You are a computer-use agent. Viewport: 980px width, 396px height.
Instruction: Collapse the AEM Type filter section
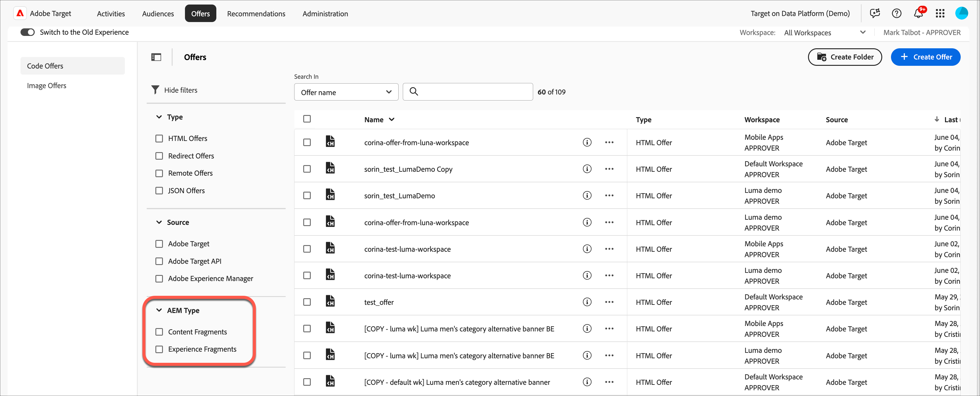tap(159, 310)
